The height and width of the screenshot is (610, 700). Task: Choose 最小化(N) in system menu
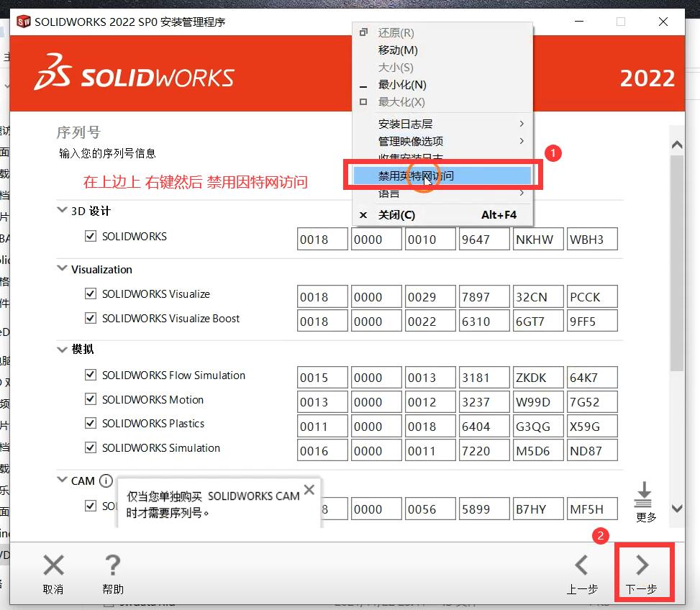point(442,85)
